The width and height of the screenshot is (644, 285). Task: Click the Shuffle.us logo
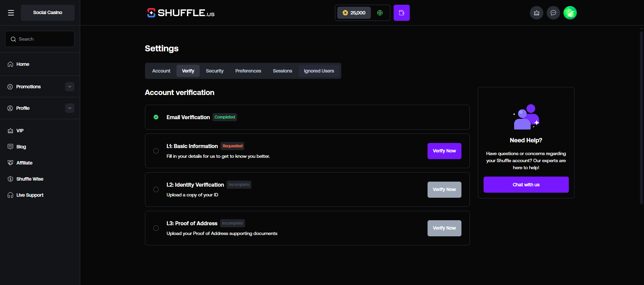[181, 13]
